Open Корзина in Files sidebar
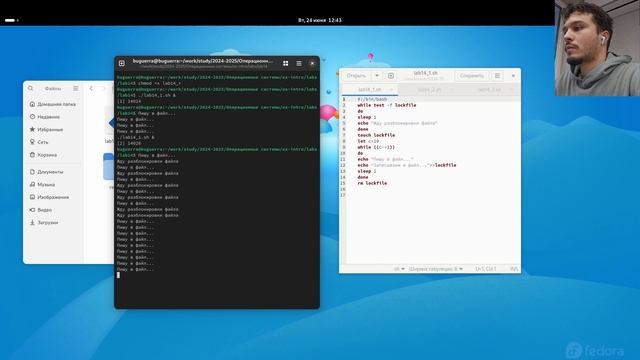Image resolution: width=640 pixels, height=360 pixels. (53, 155)
